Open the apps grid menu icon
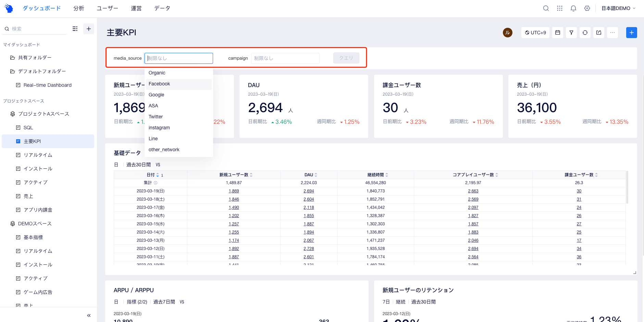644x322 pixels. coord(560,8)
